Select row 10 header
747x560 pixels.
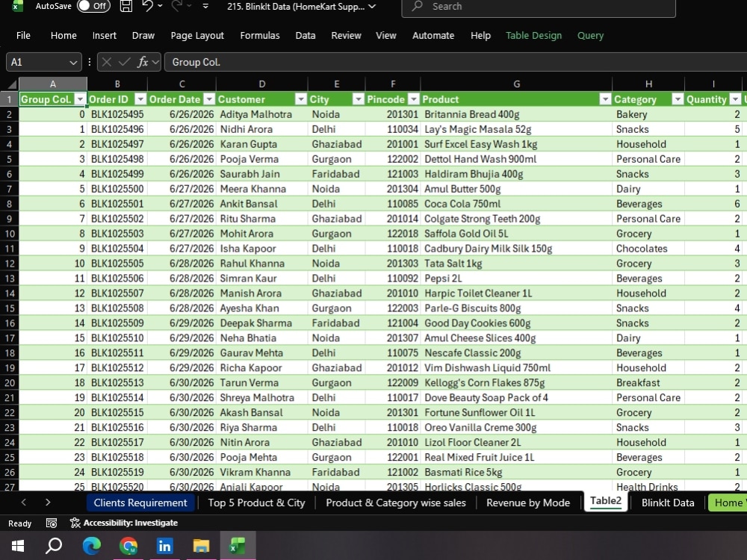coord(10,234)
